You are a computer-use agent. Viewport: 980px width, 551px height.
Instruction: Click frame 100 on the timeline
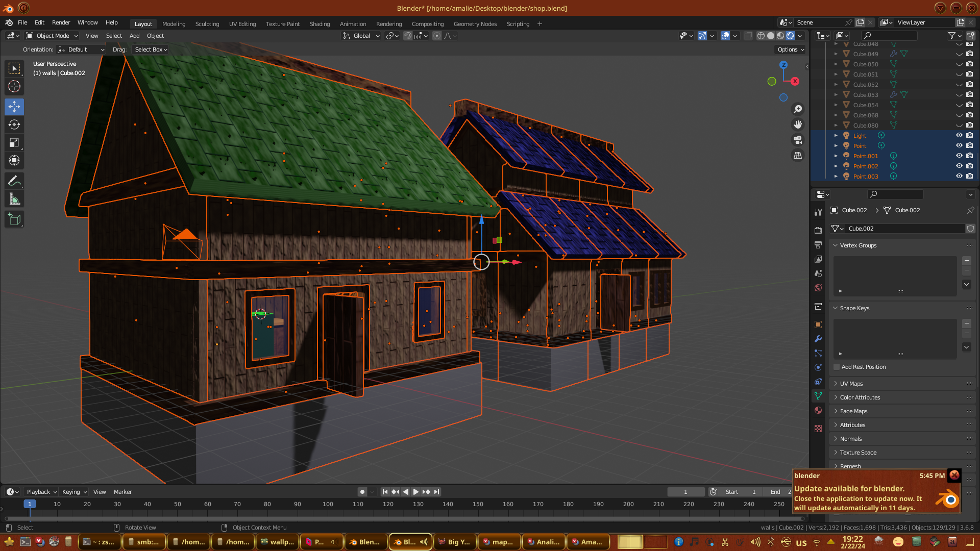coord(328,504)
